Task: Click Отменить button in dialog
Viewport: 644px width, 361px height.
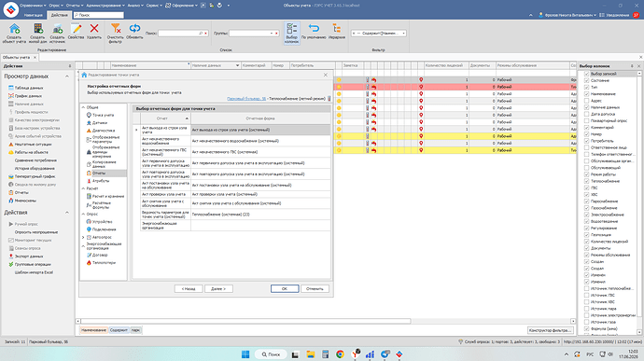Action: (x=315, y=289)
